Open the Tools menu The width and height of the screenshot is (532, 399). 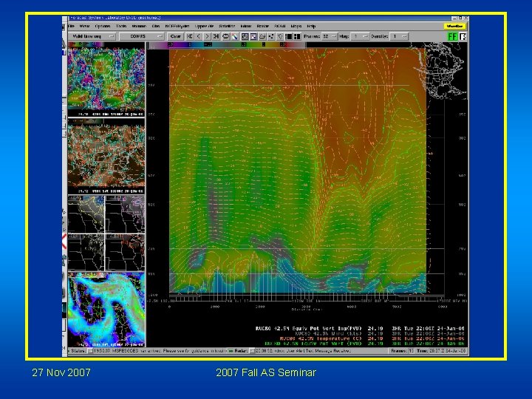tap(121, 26)
